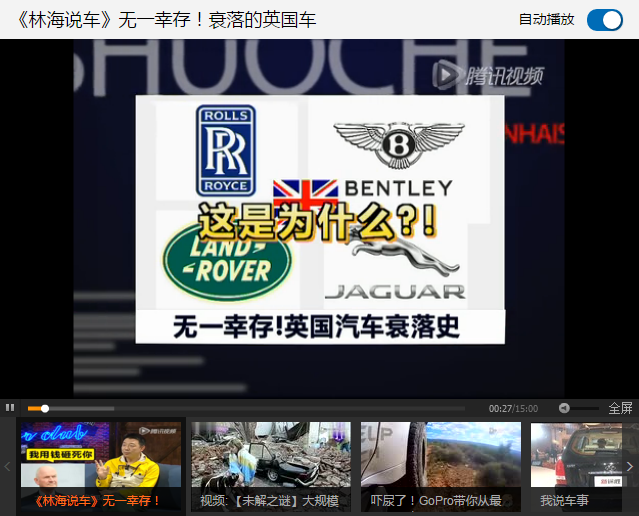
Task: Adjust the volume slider track
Action: [584, 408]
